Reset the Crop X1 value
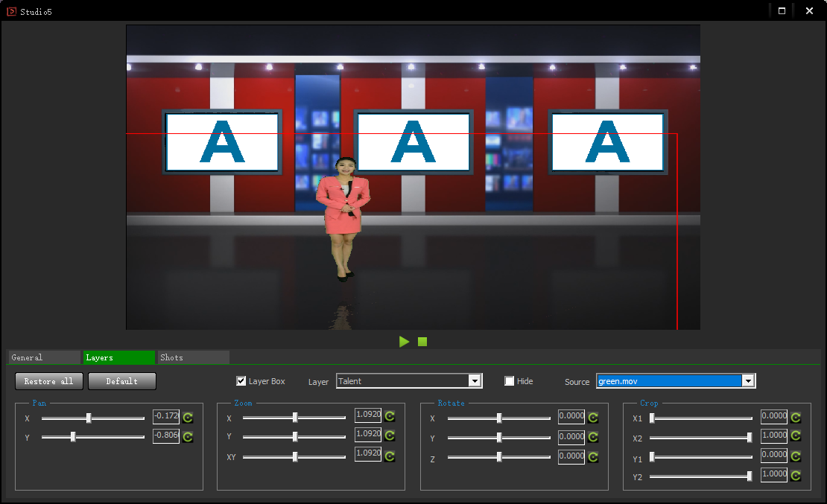Image resolution: width=827 pixels, height=504 pixels. [796, 418]
